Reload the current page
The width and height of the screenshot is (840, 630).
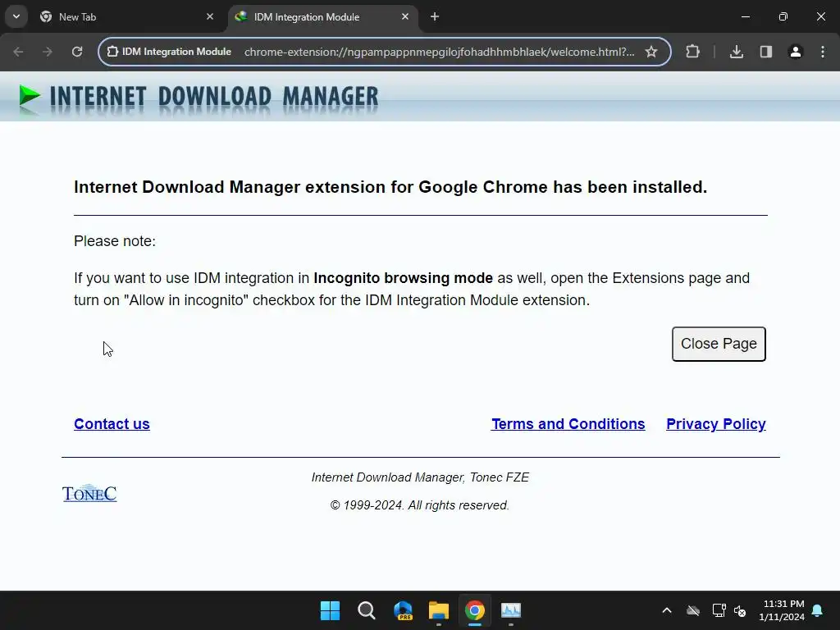[x=77, y=52]
